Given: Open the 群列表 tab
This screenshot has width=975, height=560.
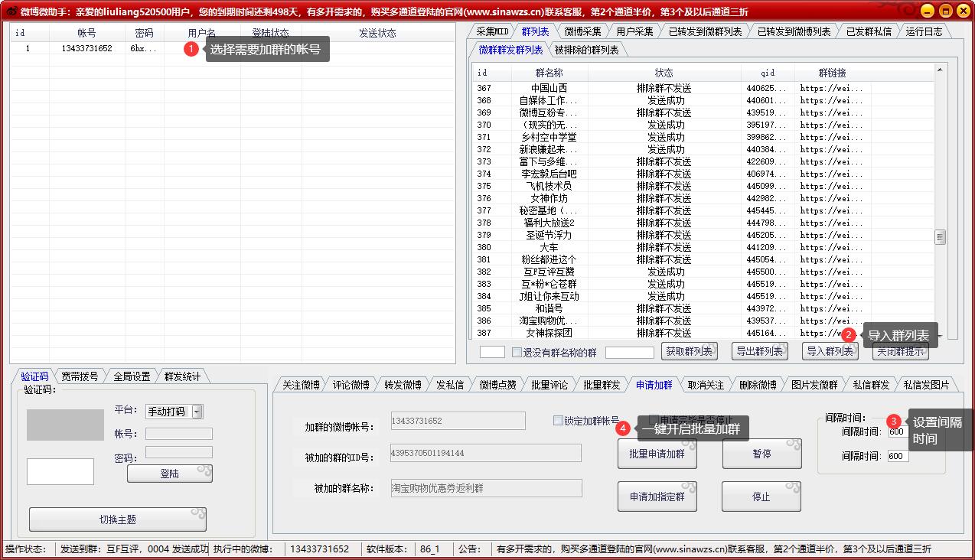Looking at the screenshot, I should tap(535, 31).
